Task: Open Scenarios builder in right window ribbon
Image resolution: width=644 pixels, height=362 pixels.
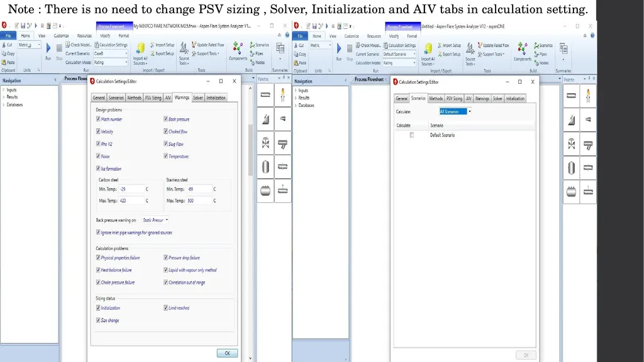Action: 543,45
